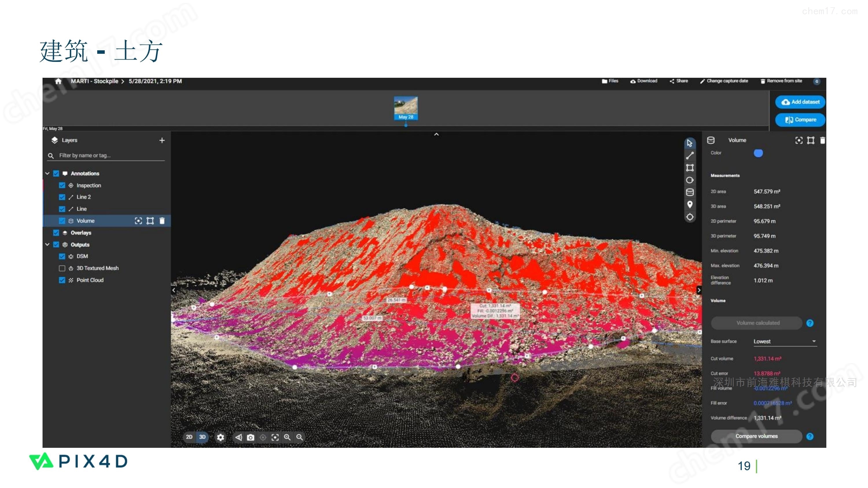
Task: Toggle the Outputs checkbox
Action: tap(56, 245)
